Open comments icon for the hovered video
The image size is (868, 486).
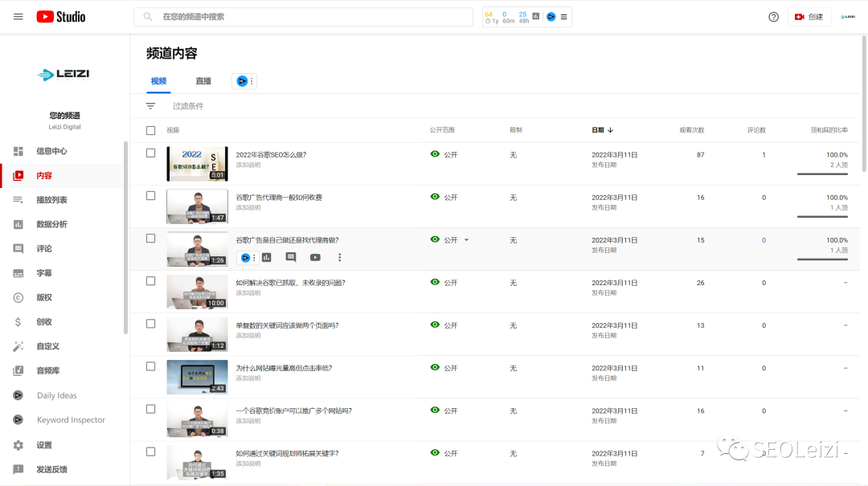point(291,257)
